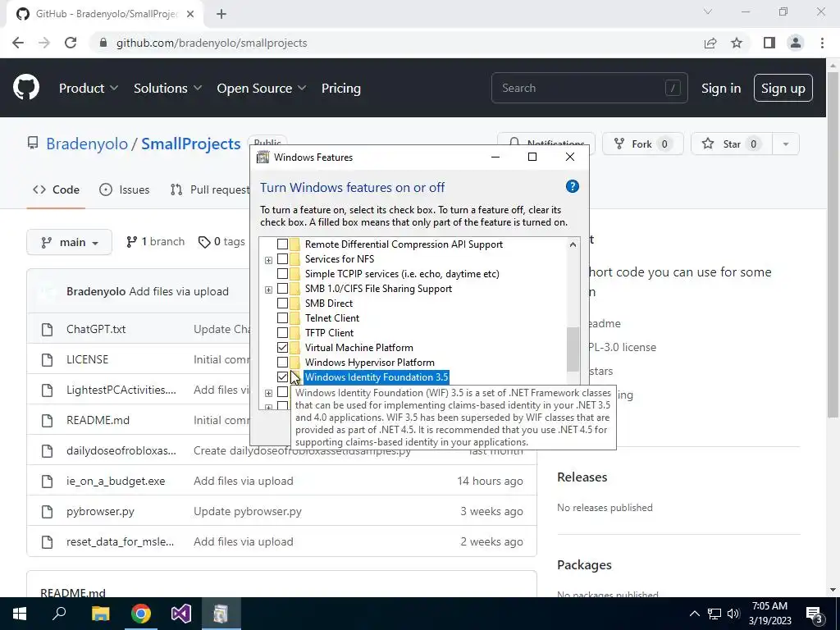Viewport: 840px width, 630px height.
Task: Click the network tray icon
Action: (x=714, y=614)
